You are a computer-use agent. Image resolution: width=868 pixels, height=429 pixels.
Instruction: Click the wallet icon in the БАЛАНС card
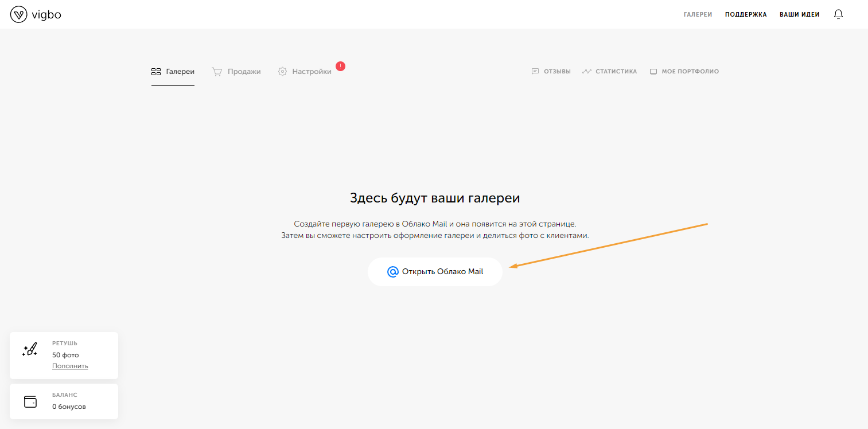[x=30, y=401]
